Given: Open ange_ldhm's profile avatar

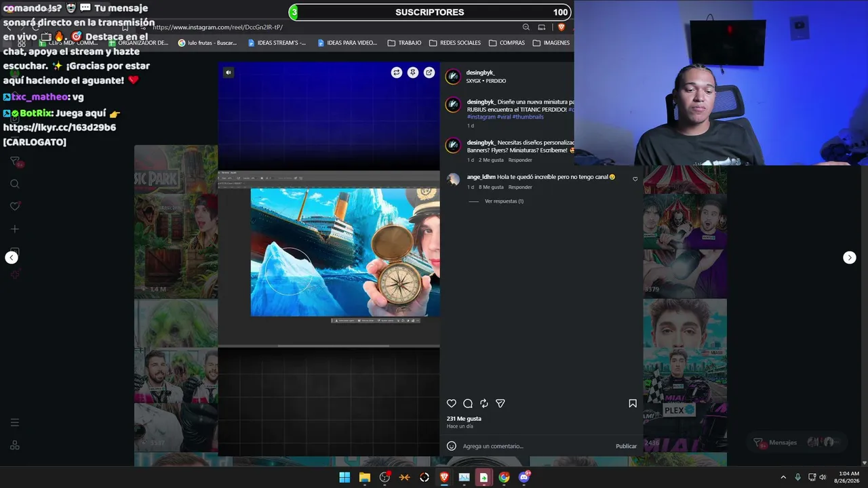Looking at the screenshot, I should pyautogui.click(x=453, y=180).
